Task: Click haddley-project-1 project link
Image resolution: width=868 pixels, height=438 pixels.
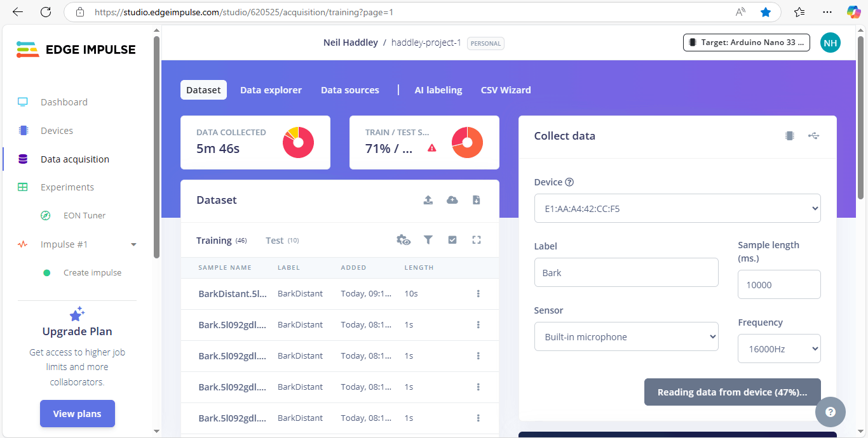Action: (x=426, y=43)
